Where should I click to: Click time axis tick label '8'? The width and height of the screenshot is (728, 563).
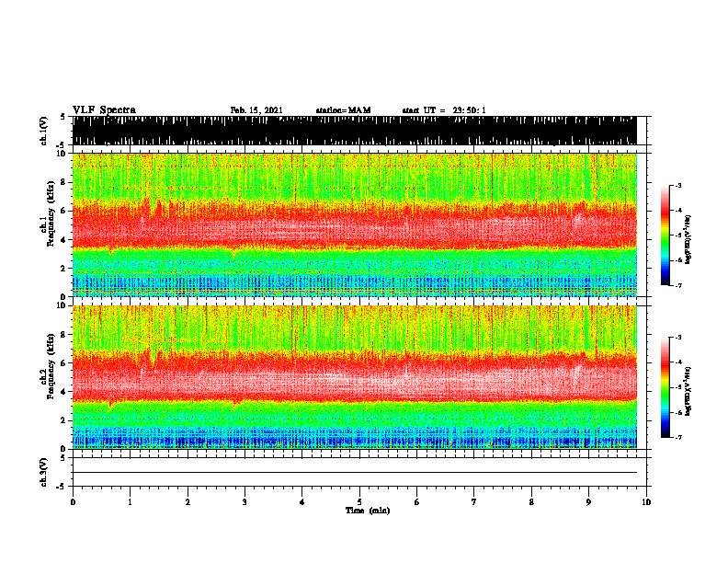coord(531,502)
